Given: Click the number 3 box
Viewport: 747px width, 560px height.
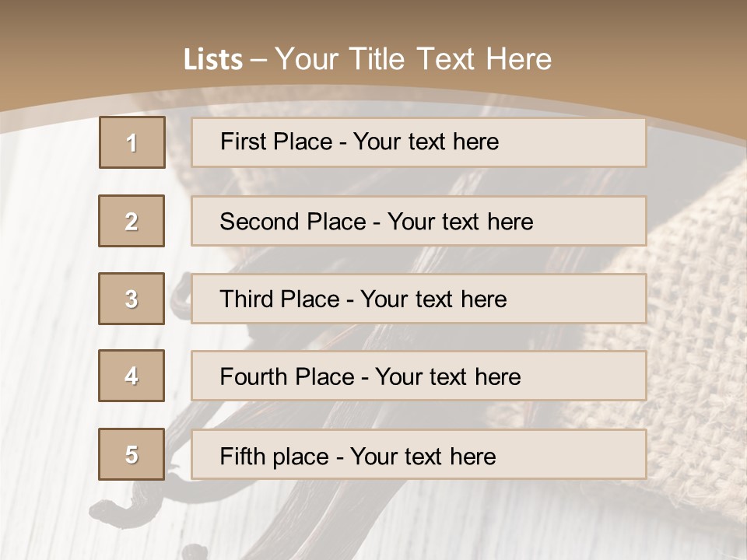Looking at the screenshot, I should pyautogui.click(x=132, y=299).
